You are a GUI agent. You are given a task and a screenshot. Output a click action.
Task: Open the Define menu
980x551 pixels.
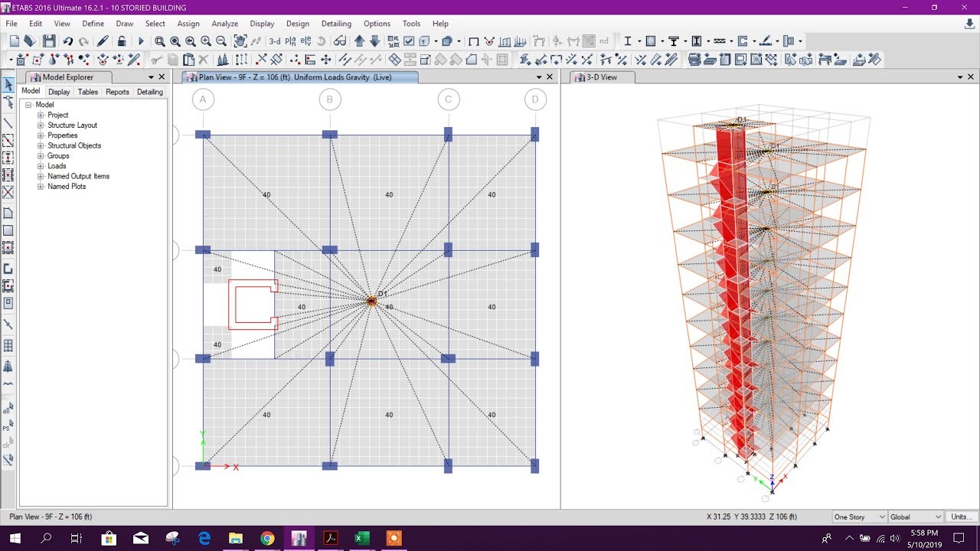click(x=93, y=24)
